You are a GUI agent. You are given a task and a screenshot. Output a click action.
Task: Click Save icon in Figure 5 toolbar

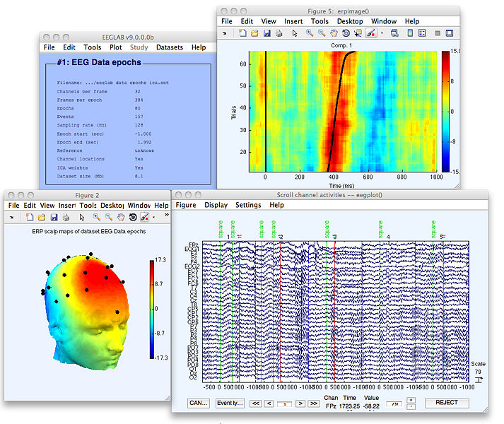coord(267,33)
